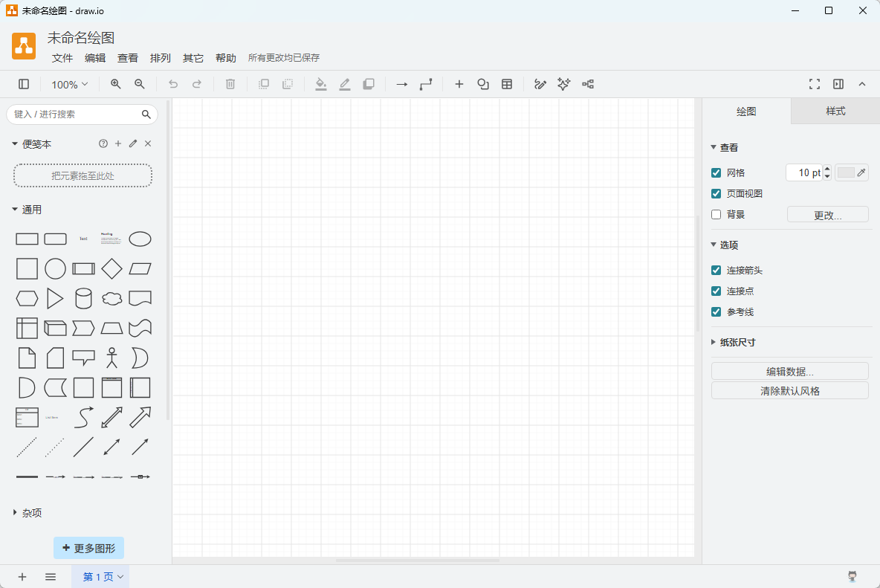Select the ellipse shape in 通用 palette
The image size is (880, 588).
[x=140, y=239]
